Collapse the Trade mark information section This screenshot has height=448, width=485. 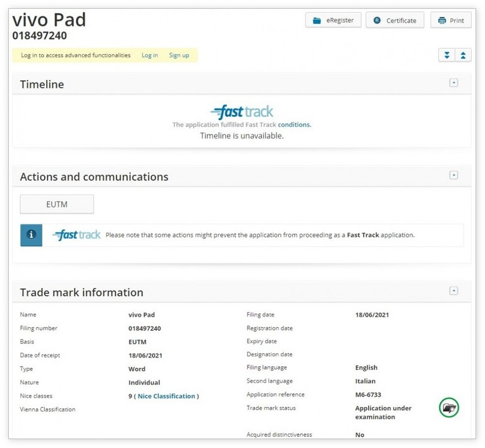pyautogui.click(x=453, y=291)
